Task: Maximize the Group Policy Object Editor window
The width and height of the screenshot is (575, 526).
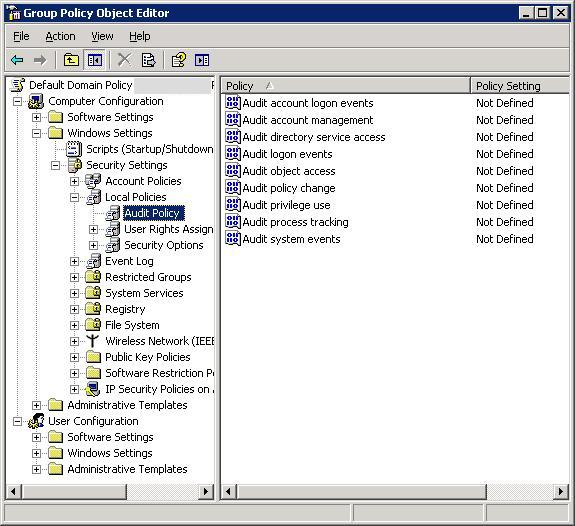Action: (542, 13)
